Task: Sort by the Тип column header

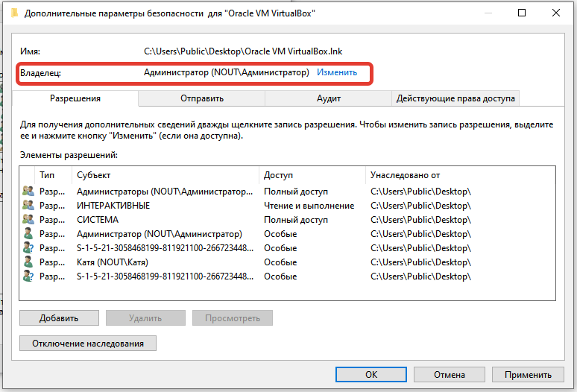Action: [x=53, y=175]
